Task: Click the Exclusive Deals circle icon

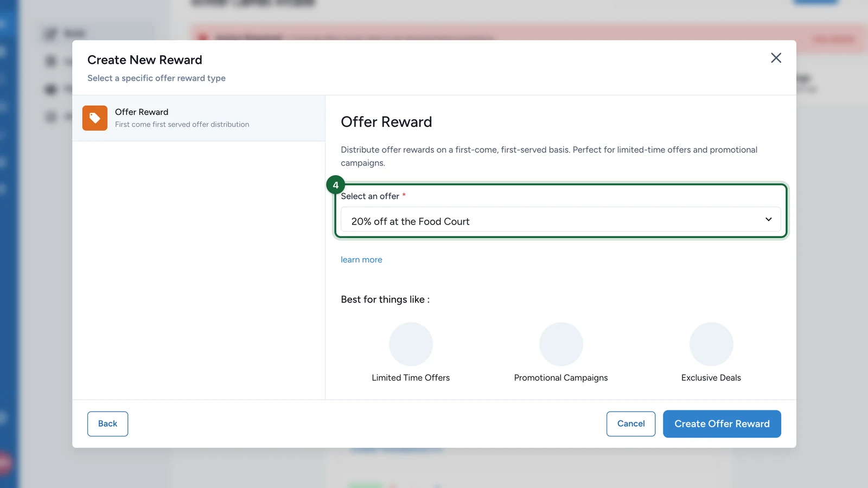Action: pos(711,344)
